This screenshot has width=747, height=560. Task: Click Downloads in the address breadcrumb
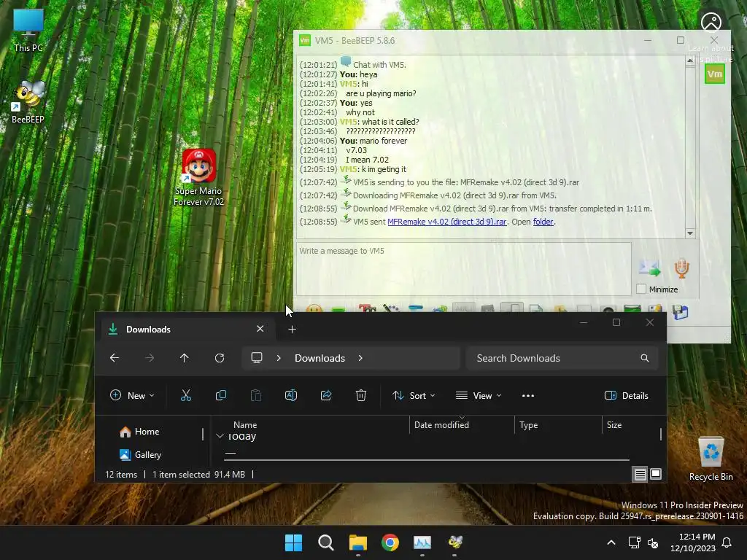(x=320, y=357)
